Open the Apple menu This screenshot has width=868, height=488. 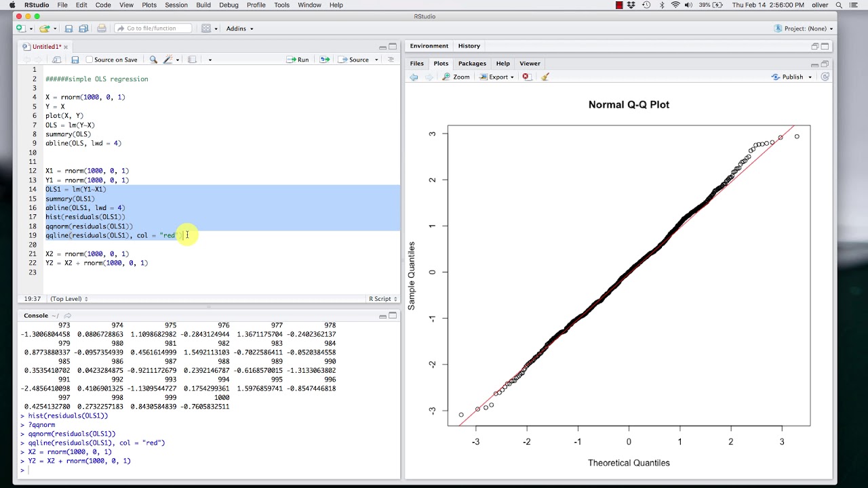pyautogui.click(x=12, y=5)
